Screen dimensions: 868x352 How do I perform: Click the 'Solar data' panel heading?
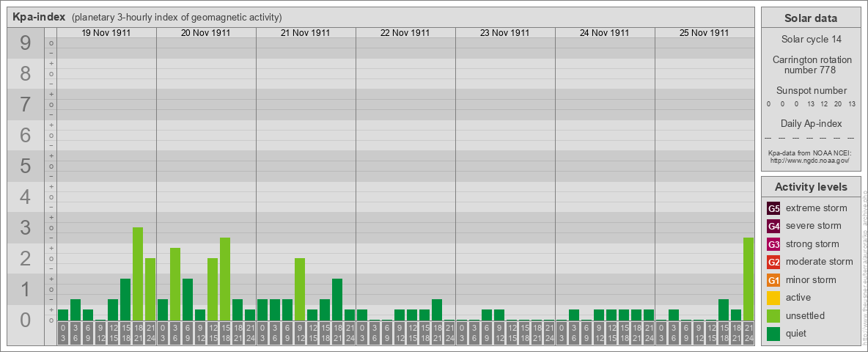(811, 18)
